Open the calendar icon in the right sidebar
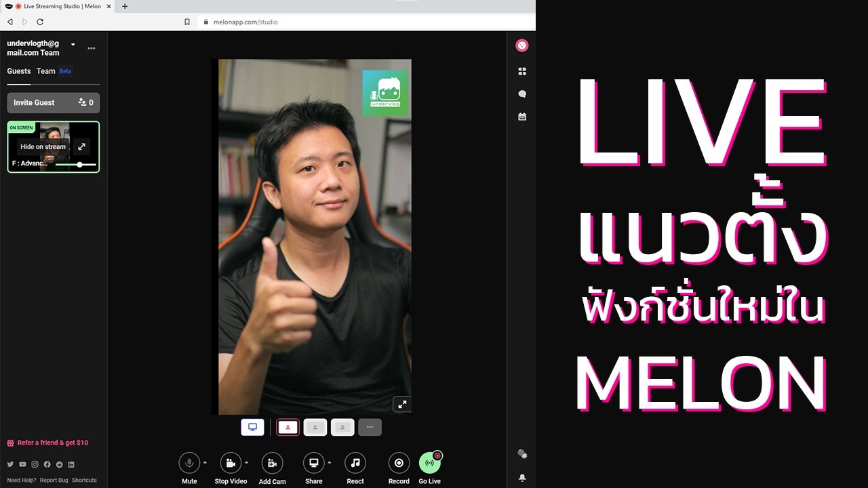 point(521,116)
